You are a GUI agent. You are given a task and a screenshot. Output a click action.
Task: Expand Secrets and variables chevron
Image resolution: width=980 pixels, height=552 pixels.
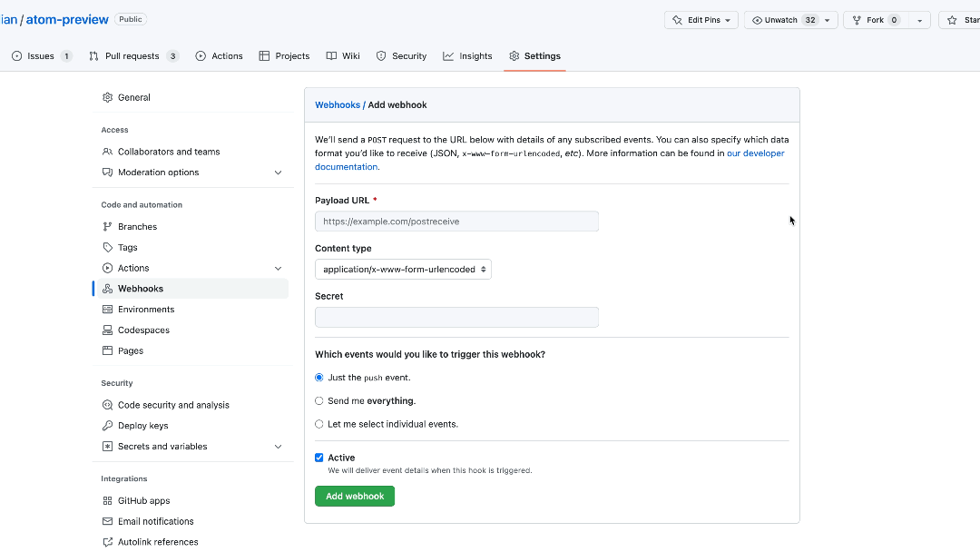tap(279, 447)
